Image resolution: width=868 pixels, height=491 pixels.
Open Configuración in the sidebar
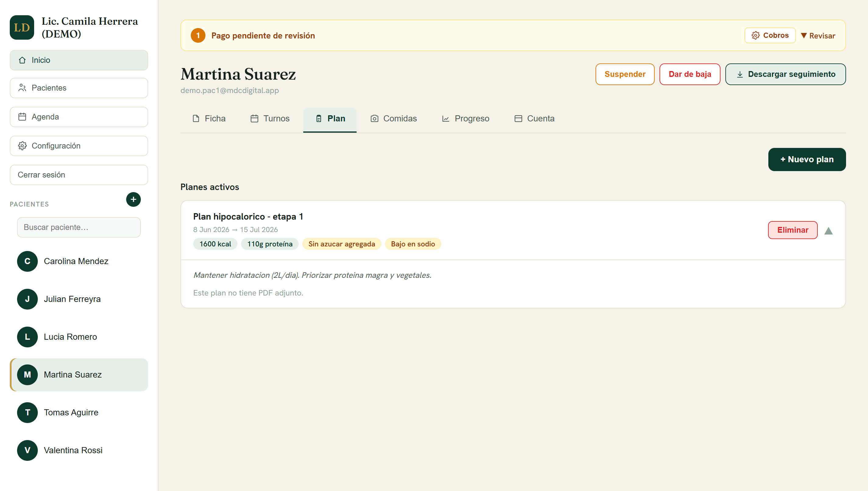79,146
